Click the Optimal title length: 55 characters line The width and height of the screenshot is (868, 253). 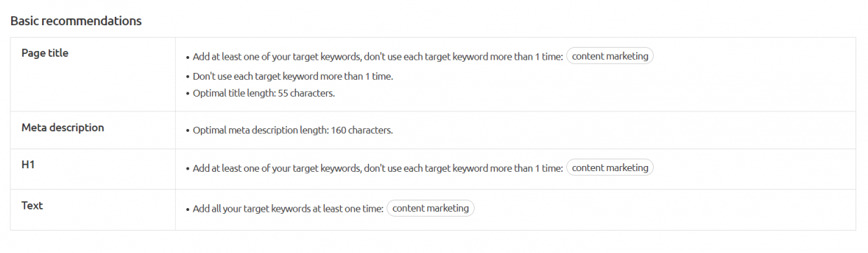(x=264, y=93)
